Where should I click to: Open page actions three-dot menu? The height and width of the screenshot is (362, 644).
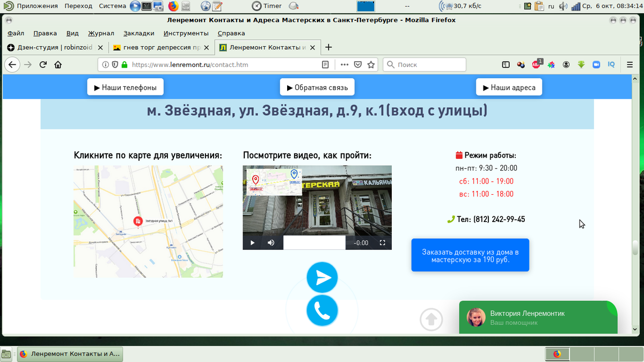point(344,64)
